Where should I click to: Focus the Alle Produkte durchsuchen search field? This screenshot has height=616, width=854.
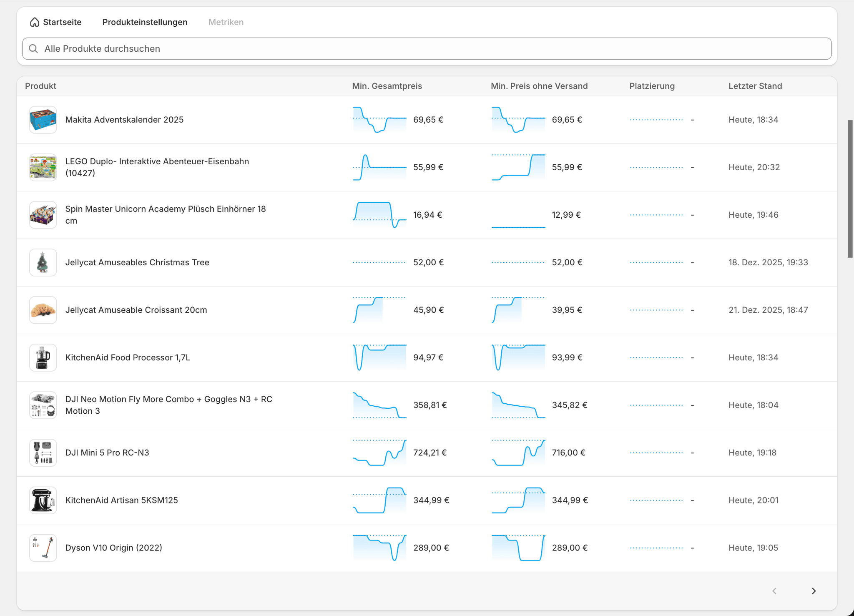(427, 49)
